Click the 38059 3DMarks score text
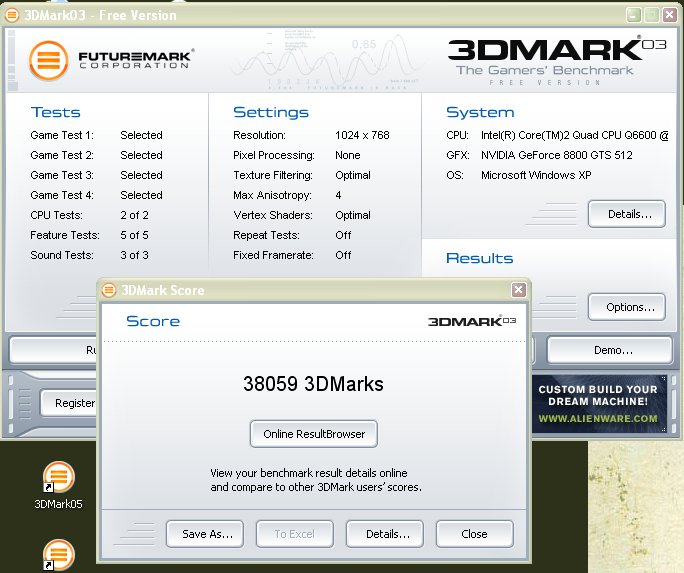This screenshot has height=573, width=684. point(313,384)
